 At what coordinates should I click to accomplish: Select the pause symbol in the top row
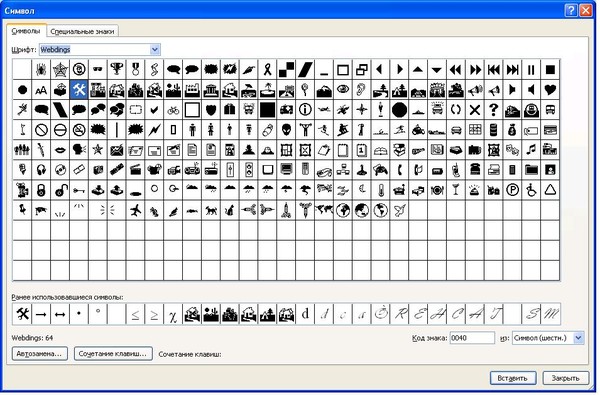point(531,70)
